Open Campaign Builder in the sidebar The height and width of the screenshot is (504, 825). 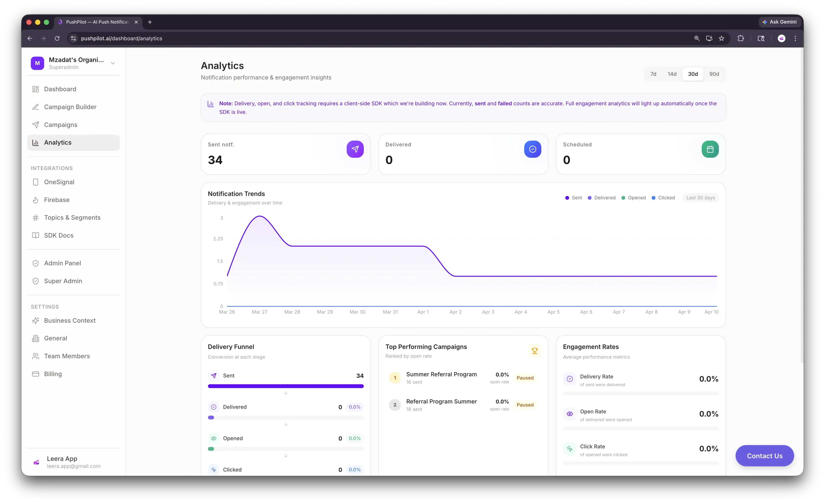point(73,107)
